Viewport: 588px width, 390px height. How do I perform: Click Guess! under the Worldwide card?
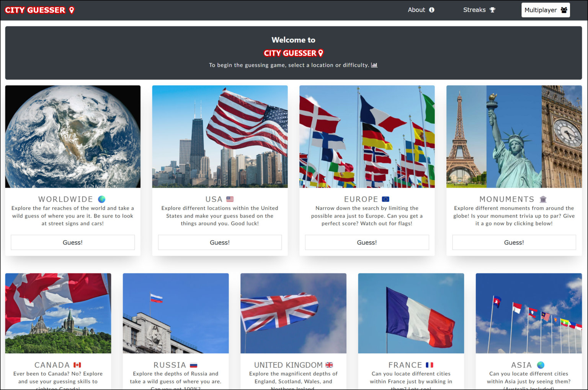[x=73, y=242]
